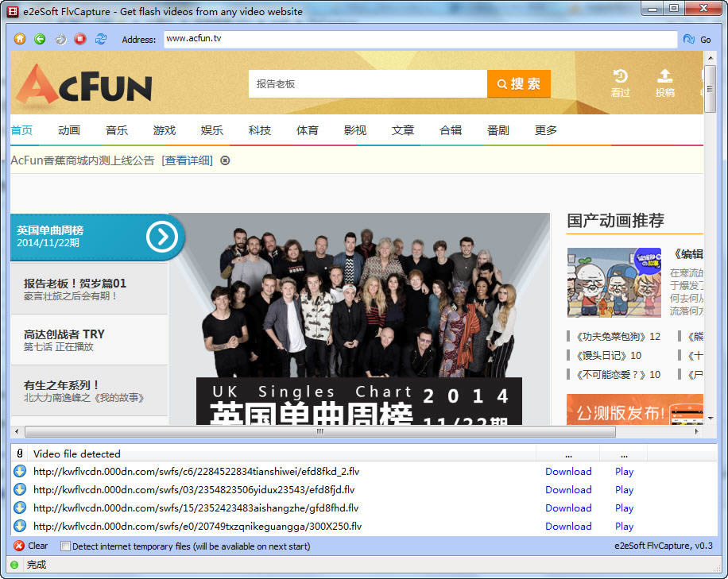This screenshot has width=728, height=579.
Task: Click the horizontal scrollbar right arrow
Action: point(696,431)
